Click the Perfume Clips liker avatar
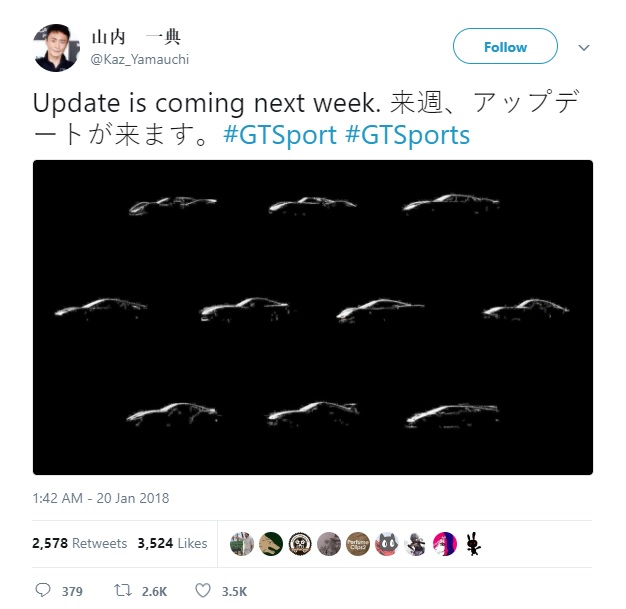 358,544
